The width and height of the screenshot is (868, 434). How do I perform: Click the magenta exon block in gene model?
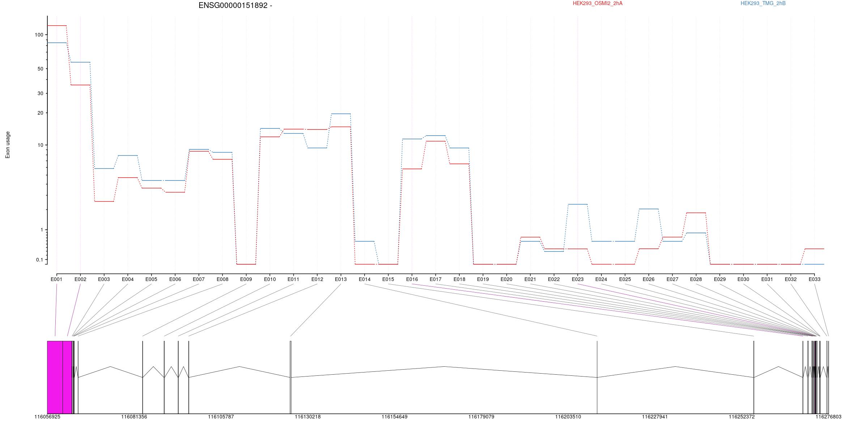click(60, 377)
